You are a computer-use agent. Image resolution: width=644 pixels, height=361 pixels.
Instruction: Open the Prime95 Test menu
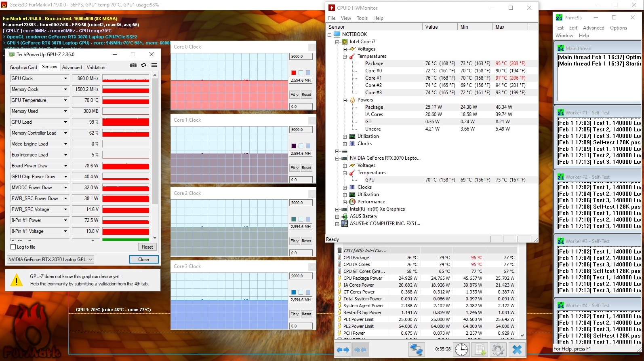point(560,28)
